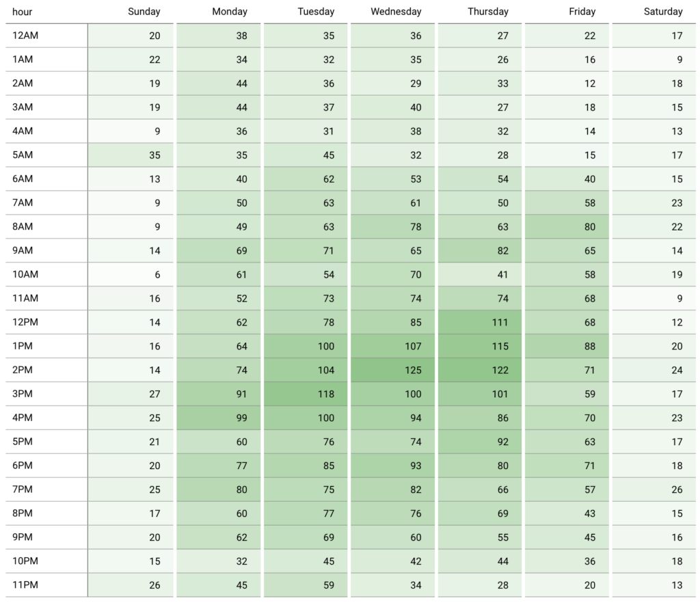Click the Thursday column header
This screenshot has height=603, width=700.
pos(488,12)
